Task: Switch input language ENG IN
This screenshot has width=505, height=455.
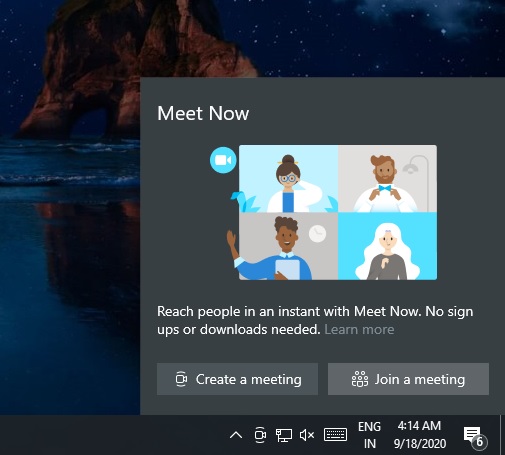Action: tap(369, 435)
